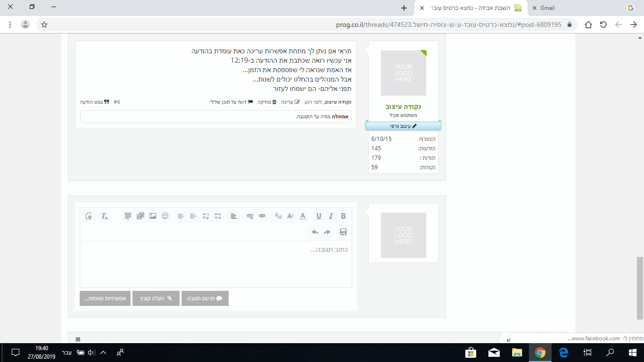Click the taskbar volume speaker icon
Viewport: 644px width, 362px height.
91,352
